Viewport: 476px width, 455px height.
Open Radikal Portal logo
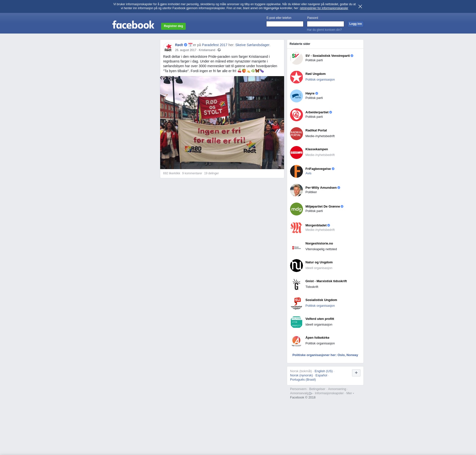tap(297, 134)
